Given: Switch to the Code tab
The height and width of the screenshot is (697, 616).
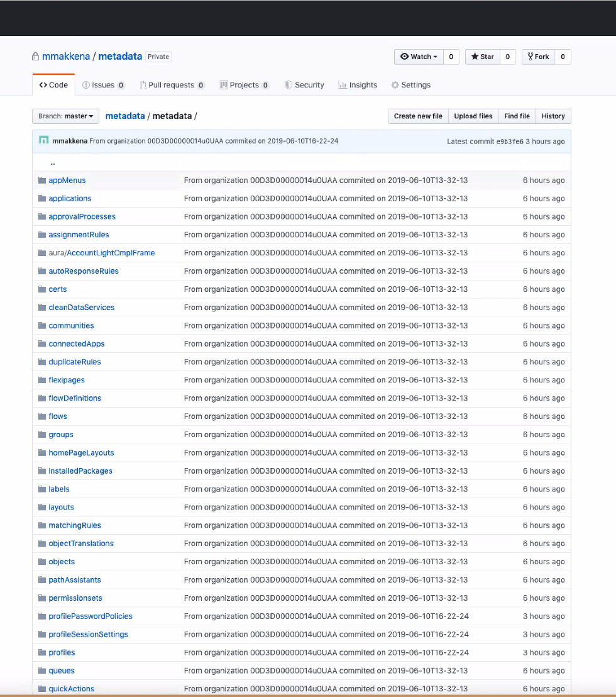Looking at the screenshot, I should pyautogui.click(x=53, y=85).
